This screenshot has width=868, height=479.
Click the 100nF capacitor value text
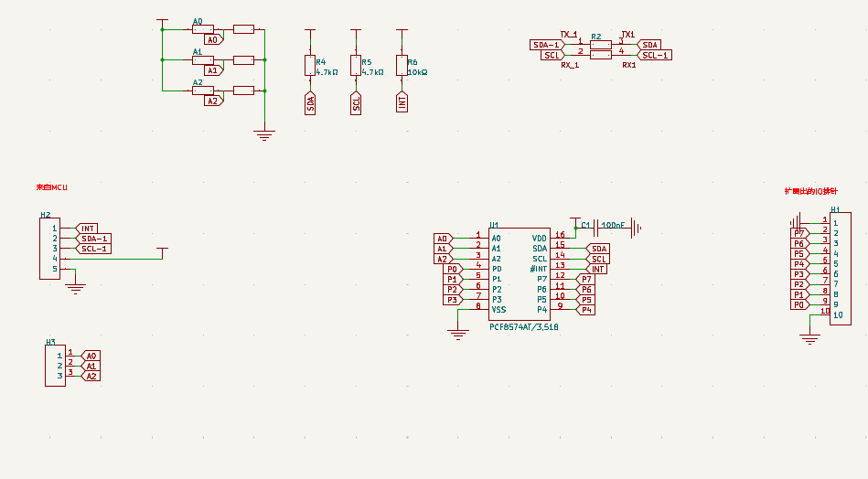pyautogui.click(x=614, y=225)
